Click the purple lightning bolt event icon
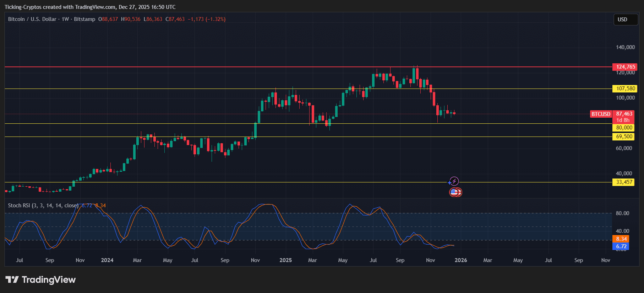 [x=454, y=181]
